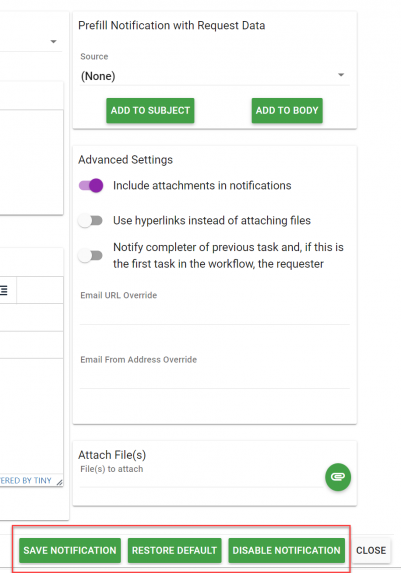Click the Use hyperlinks instead of attaching files label
The image size is (401, 573).
tap(212, 221)
